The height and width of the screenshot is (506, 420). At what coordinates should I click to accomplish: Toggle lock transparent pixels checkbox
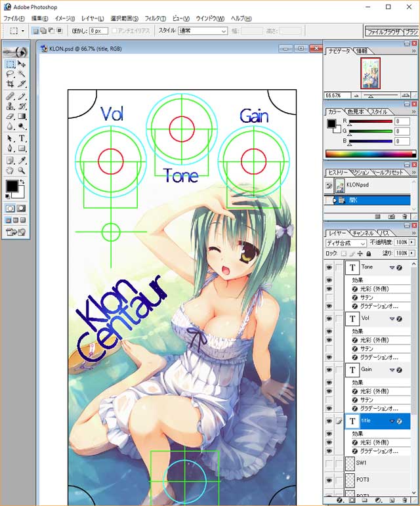click(344, 253)
